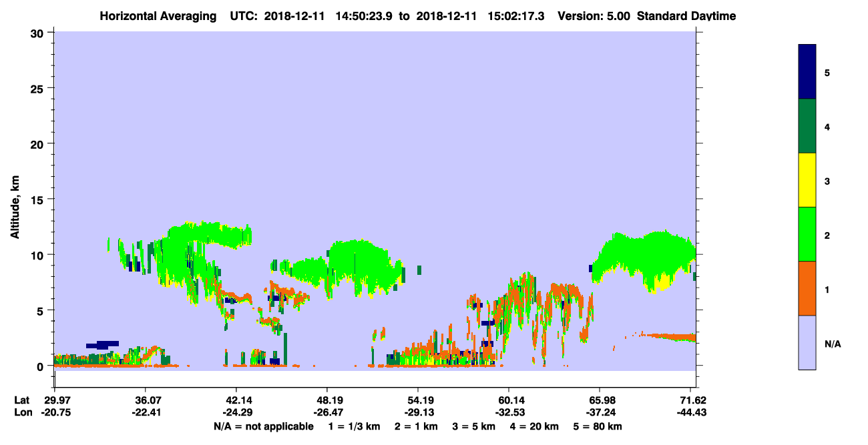Click the latitude value '42.14'
The width and height of the screenshot is (868, 445).
click(x=236, y=400)
